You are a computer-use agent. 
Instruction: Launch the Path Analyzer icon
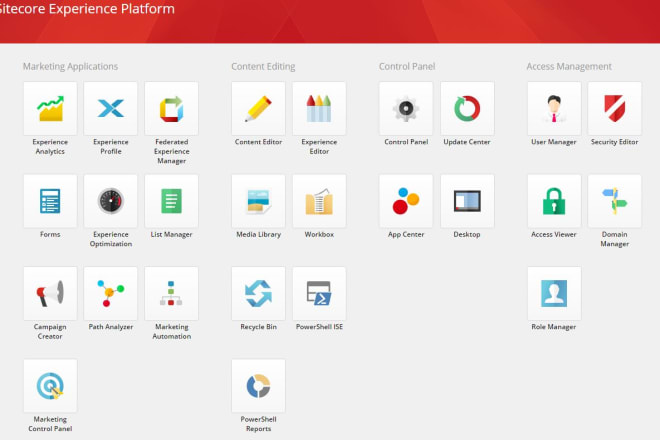111,293
